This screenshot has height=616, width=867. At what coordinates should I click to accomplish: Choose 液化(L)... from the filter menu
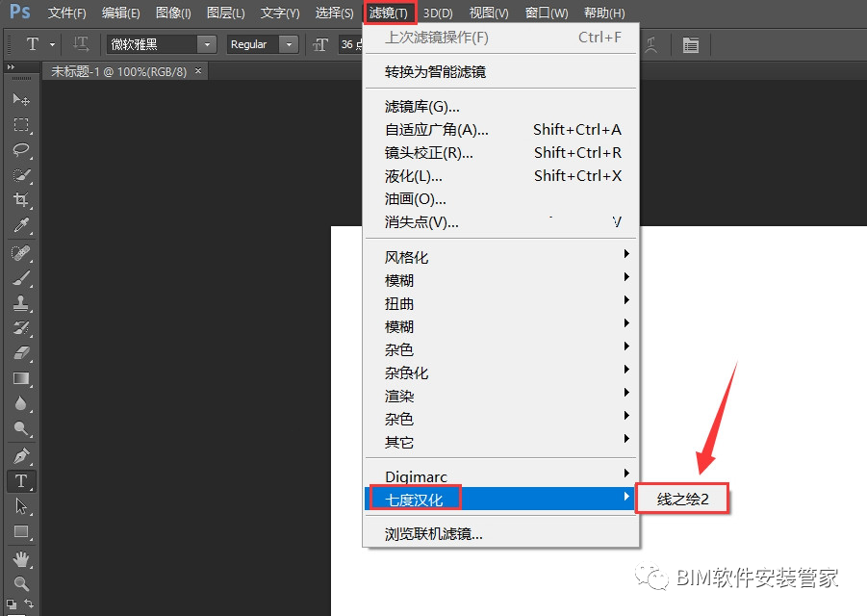(500, 176)
